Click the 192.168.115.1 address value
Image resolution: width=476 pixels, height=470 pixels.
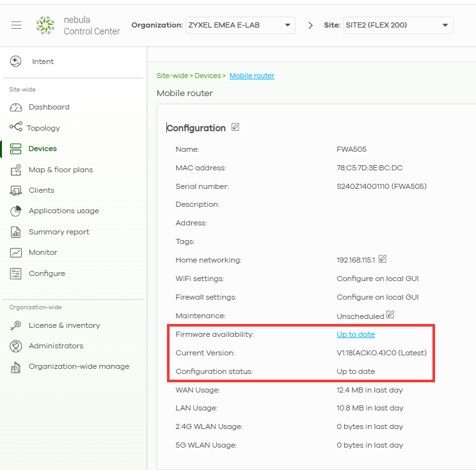coord(356,260)
